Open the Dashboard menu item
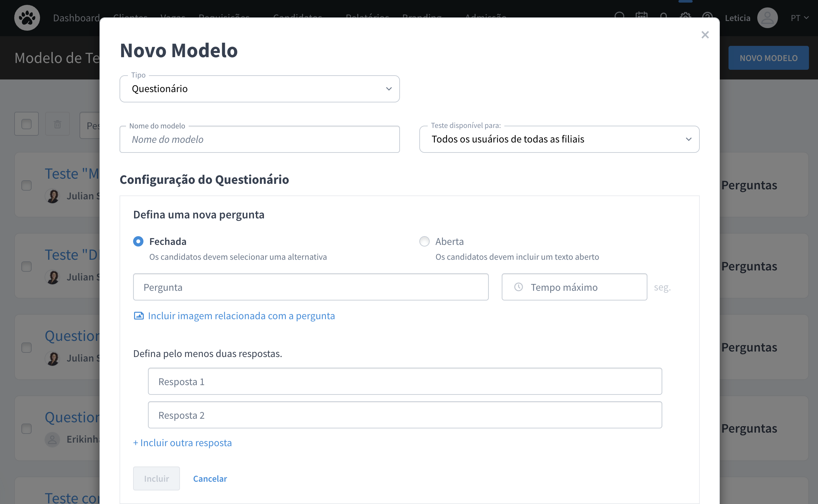The image size is (818, 504). coord(76,18)
